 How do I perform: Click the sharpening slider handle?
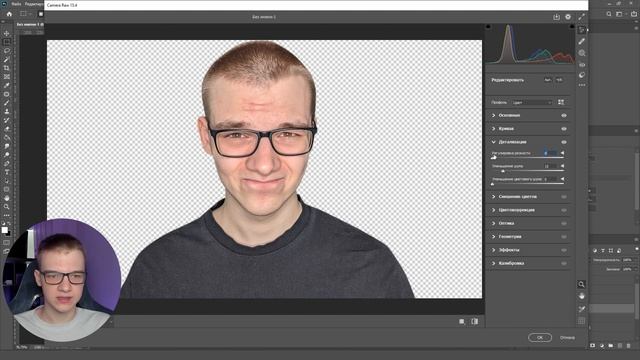point(494,158)
